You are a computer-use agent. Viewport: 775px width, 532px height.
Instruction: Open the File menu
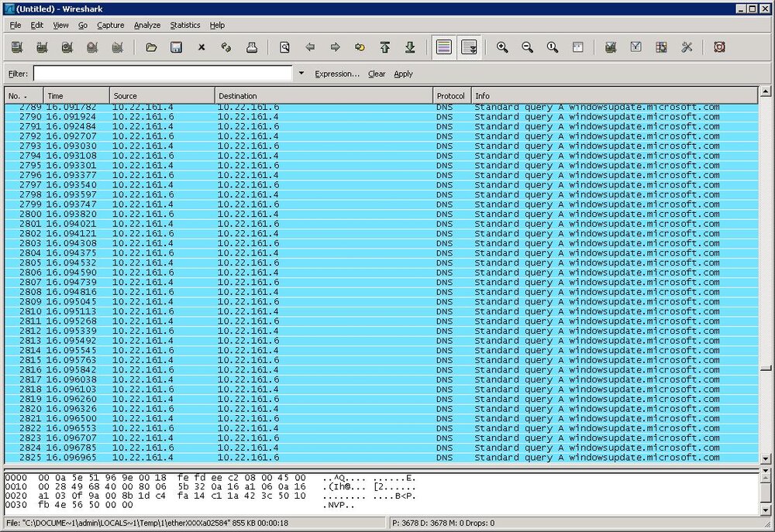point(15,26)
